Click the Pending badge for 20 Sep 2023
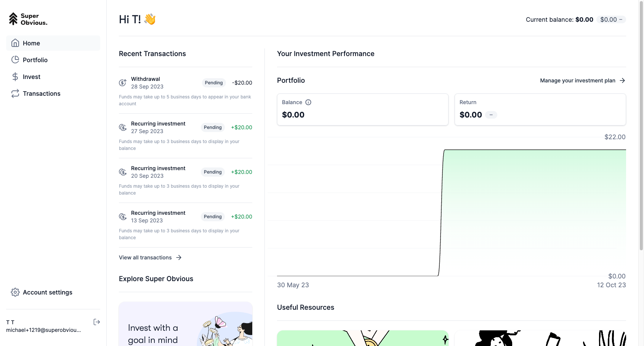The height and width of the screenshot is (346, 644). 213,172
